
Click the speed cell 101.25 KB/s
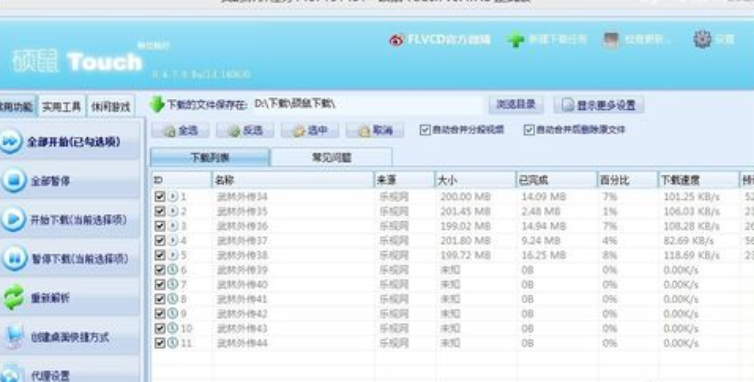tap(691, 197)
